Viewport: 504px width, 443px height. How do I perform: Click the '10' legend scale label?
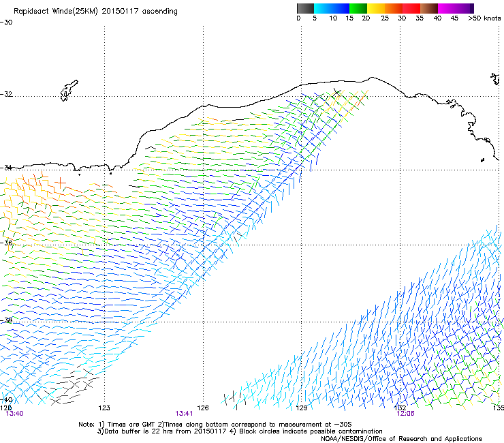(x=333, y=18)
